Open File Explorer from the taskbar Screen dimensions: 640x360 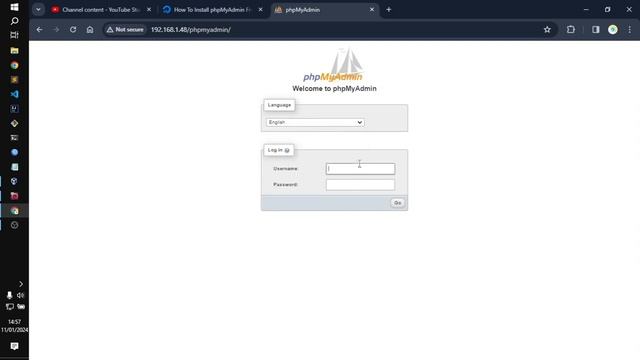[x=14, y=51]
